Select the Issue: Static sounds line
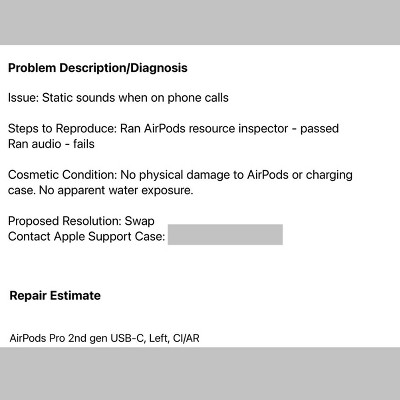The height and width of the screenshot is (400, 400). 118,98
